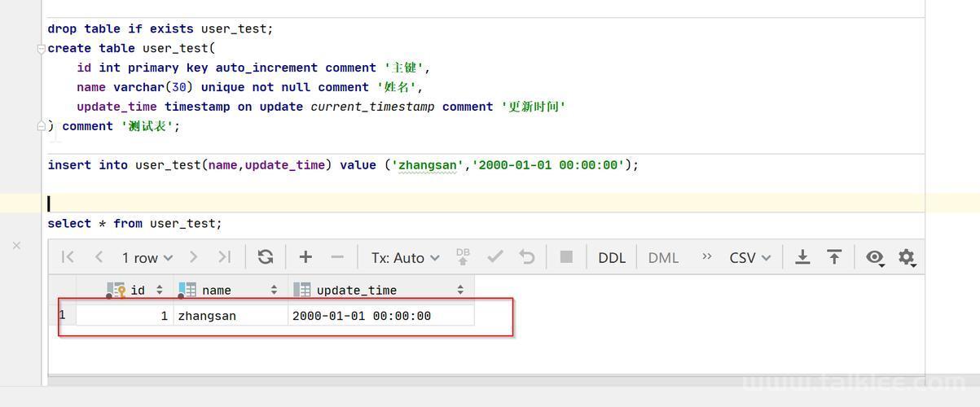Add a new row with plus icon

[x=305, y=257]
